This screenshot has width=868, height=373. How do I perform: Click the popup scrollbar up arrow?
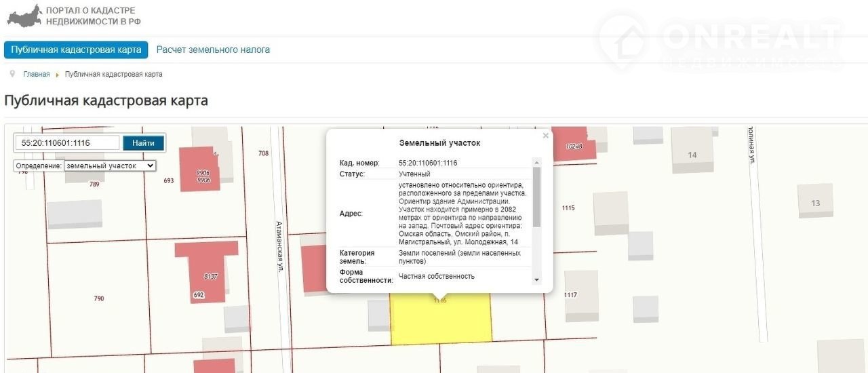click(537, 163)
